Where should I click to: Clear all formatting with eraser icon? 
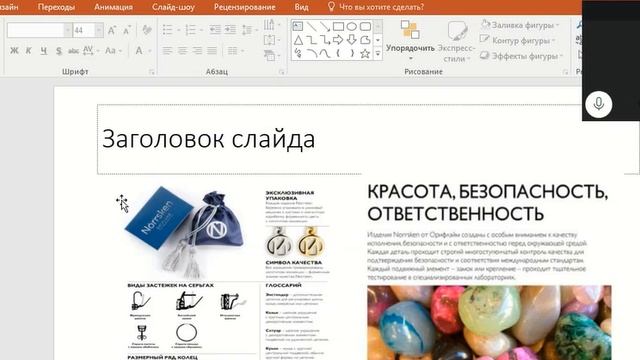click(147, 30)
